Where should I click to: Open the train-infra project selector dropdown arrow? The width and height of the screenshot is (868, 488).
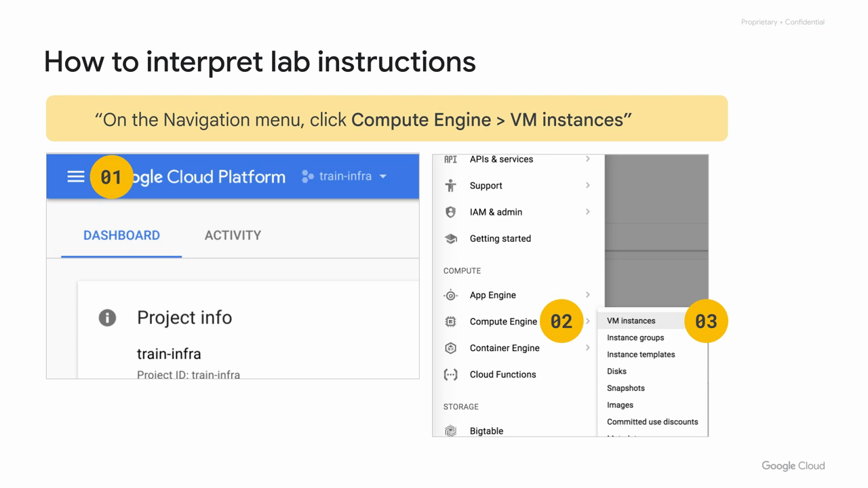[x=383, y=176]
